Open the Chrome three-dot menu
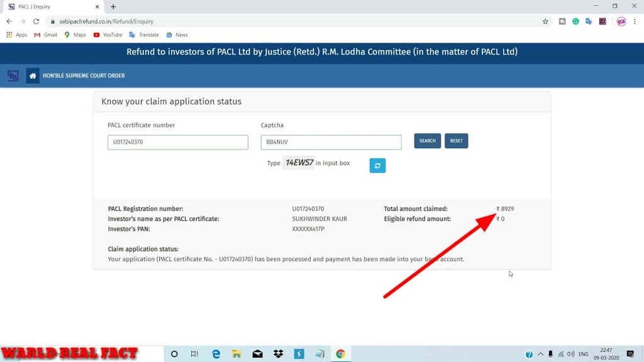 click(635, 21)
